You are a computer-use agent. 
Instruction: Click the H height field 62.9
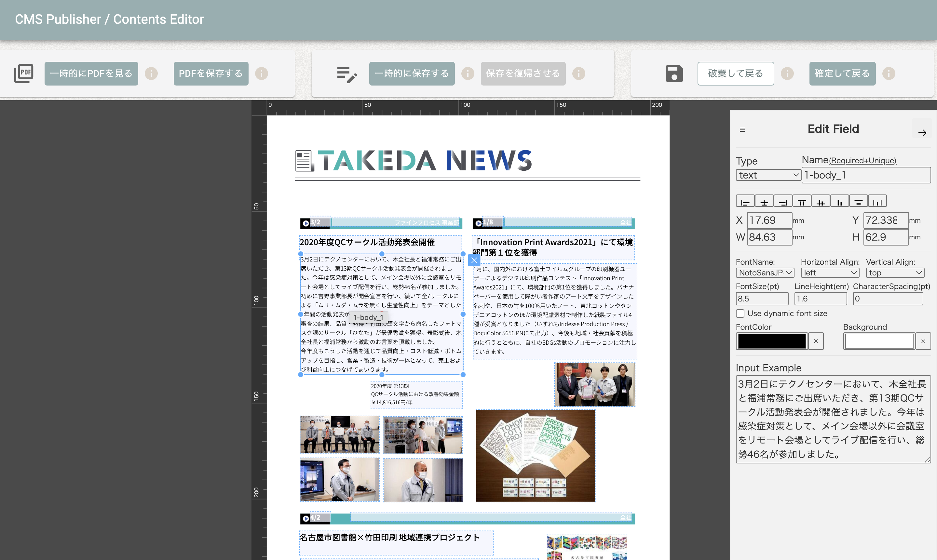886,237
